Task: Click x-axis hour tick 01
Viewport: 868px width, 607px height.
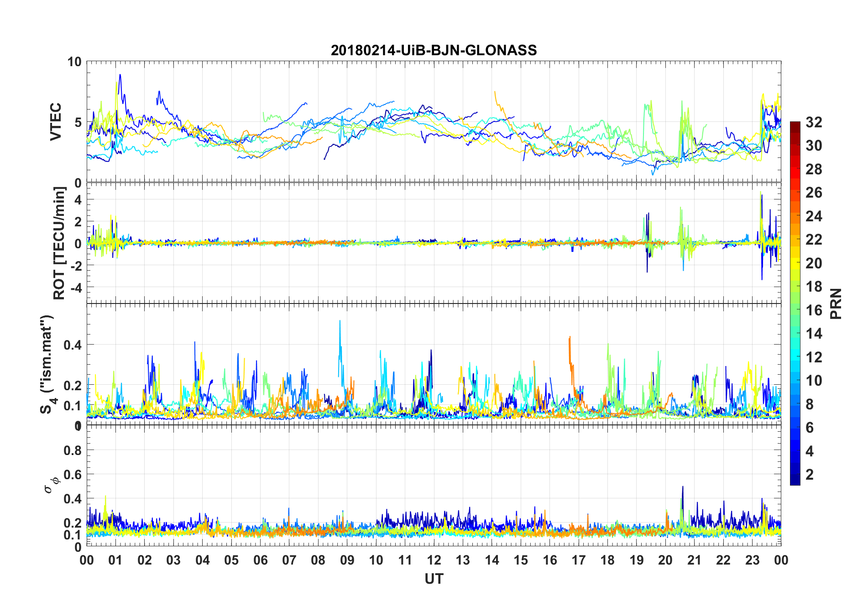Action: (115, 560)
